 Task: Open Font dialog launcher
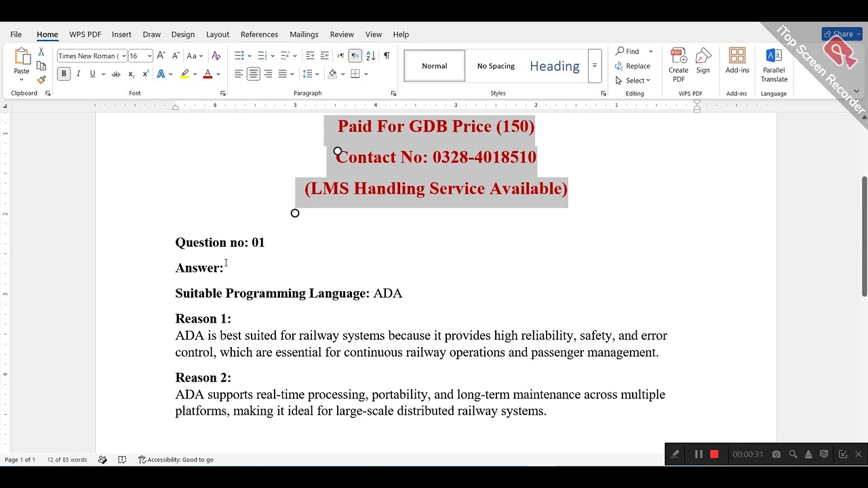coord(222,94)
